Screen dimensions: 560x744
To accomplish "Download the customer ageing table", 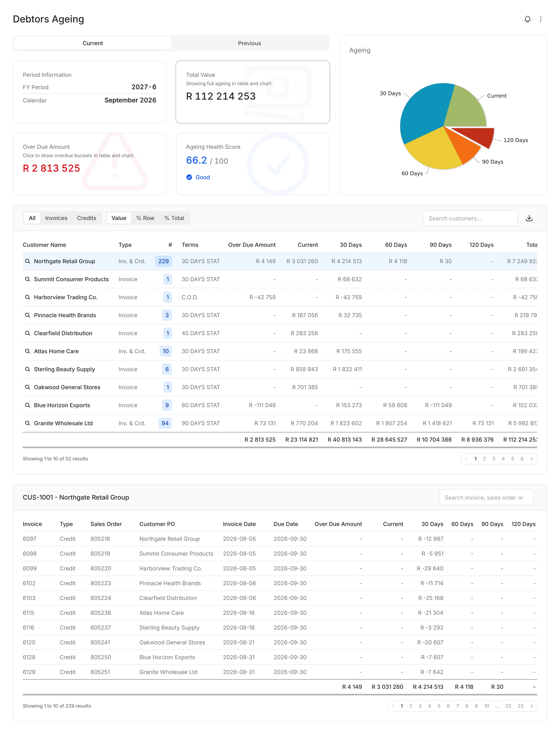I will 529,218.
